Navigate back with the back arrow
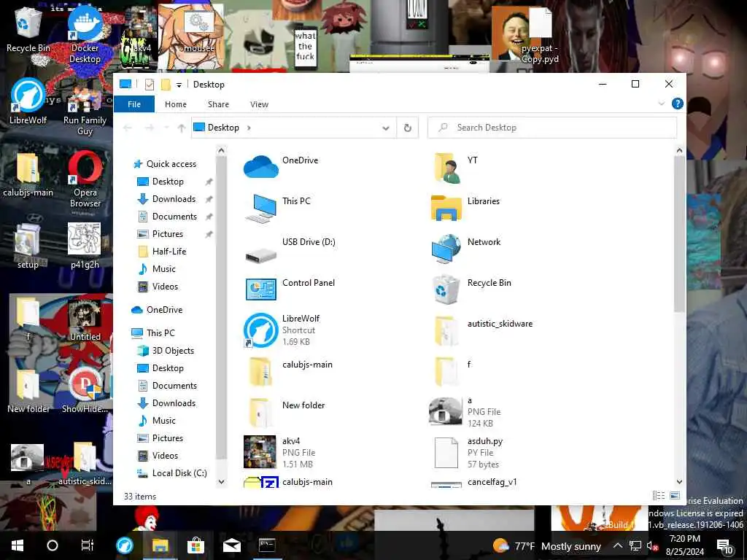The image size is (747, 560). 127,128
